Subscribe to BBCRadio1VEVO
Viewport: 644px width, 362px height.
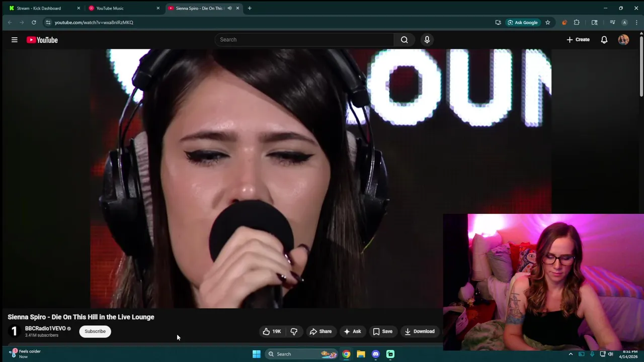(x=95, y=331)
